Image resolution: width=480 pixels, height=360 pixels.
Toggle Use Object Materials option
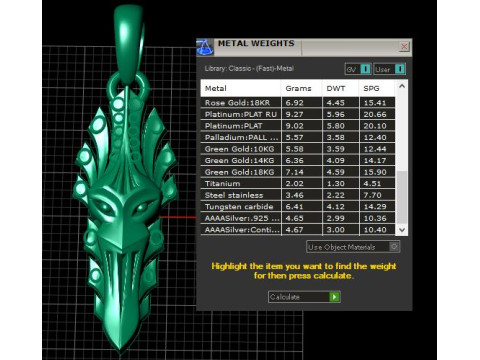coord(353,247)
